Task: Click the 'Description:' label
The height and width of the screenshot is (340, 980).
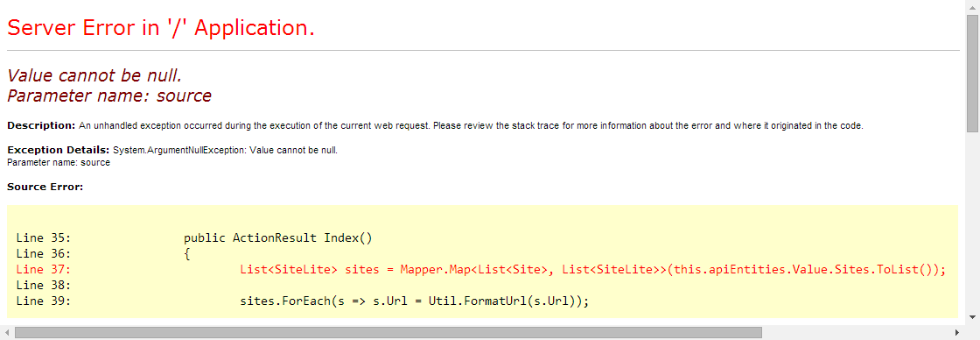Action: 41,125
